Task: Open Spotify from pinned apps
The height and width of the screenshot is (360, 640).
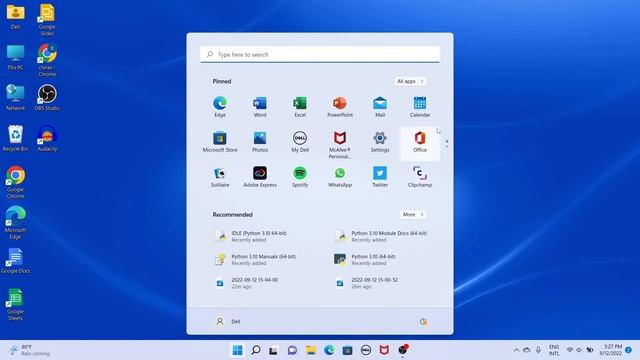Action: tap(300, 177)
